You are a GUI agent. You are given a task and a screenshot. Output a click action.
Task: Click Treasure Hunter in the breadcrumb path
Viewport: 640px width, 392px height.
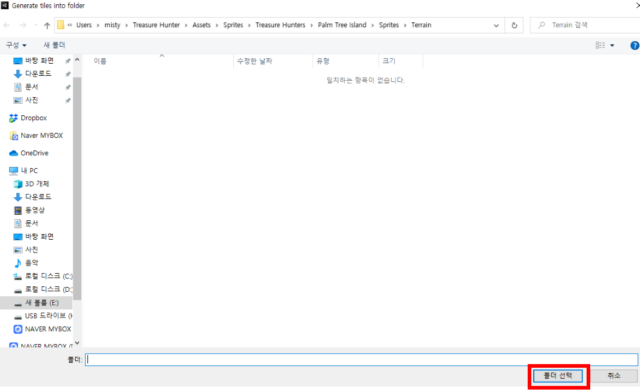(156, 25)
